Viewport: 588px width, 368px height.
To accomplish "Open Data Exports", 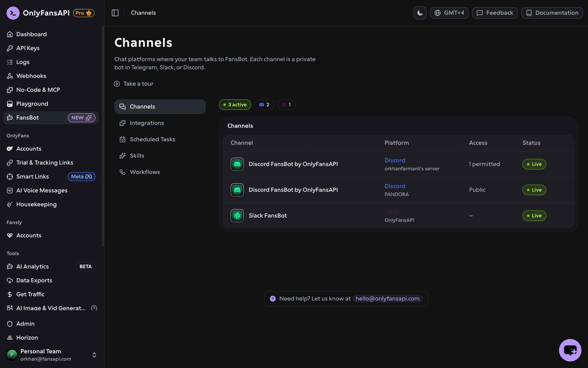I will coord(51,280).
